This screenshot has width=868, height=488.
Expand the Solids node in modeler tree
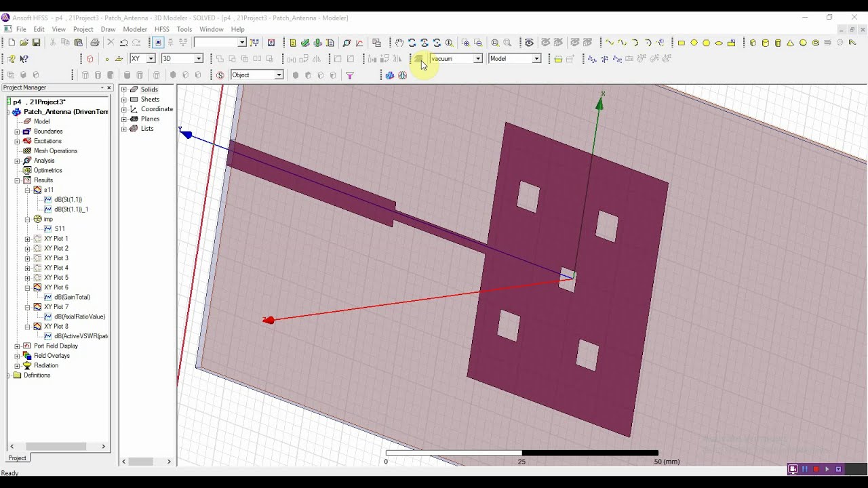(124, 89)
